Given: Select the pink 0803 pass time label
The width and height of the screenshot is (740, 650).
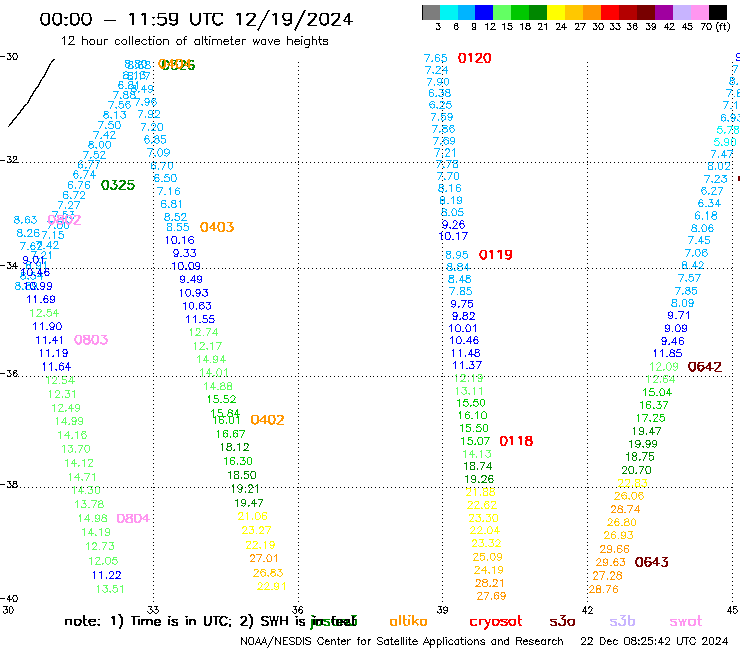Looking at the screenshot, I should tap(91, 339).
